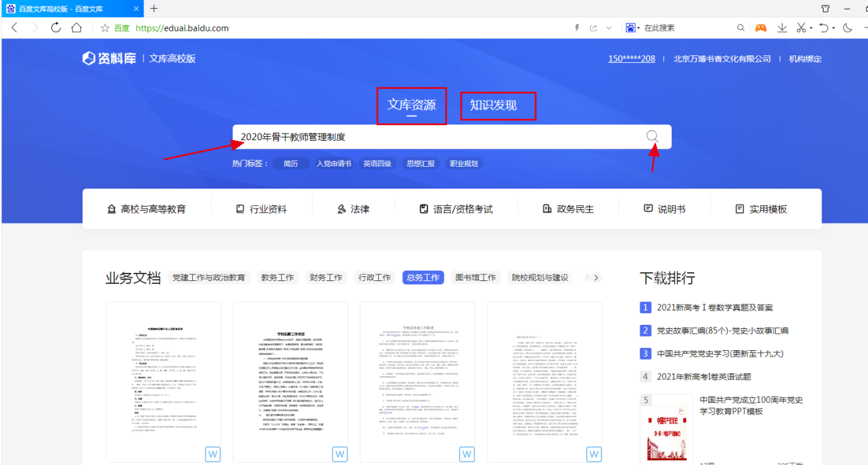Open the 法律 category in navigation bar

click(353, 209)
